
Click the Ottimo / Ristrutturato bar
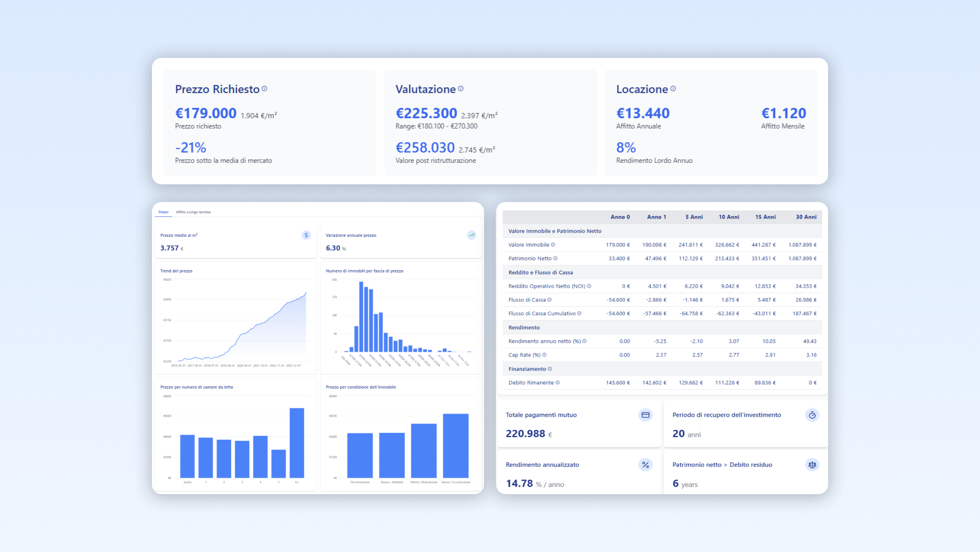pos(424,451)
